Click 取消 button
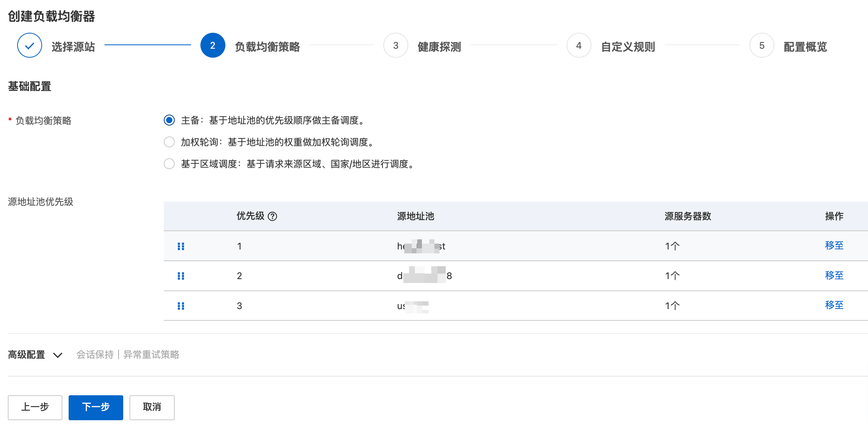The width and height of the screenshot is (868, 428). click(152, 407)
